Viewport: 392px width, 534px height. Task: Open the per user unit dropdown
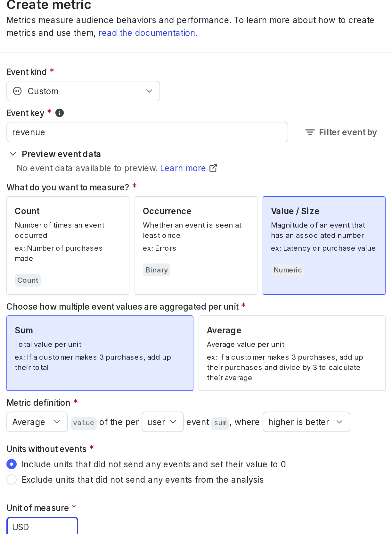[162, 422]
